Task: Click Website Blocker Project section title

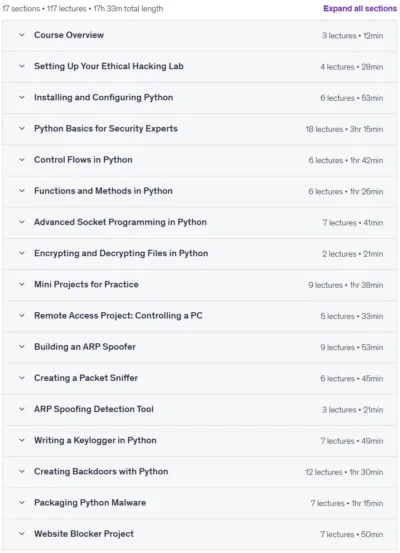Action: coord(84,534)
